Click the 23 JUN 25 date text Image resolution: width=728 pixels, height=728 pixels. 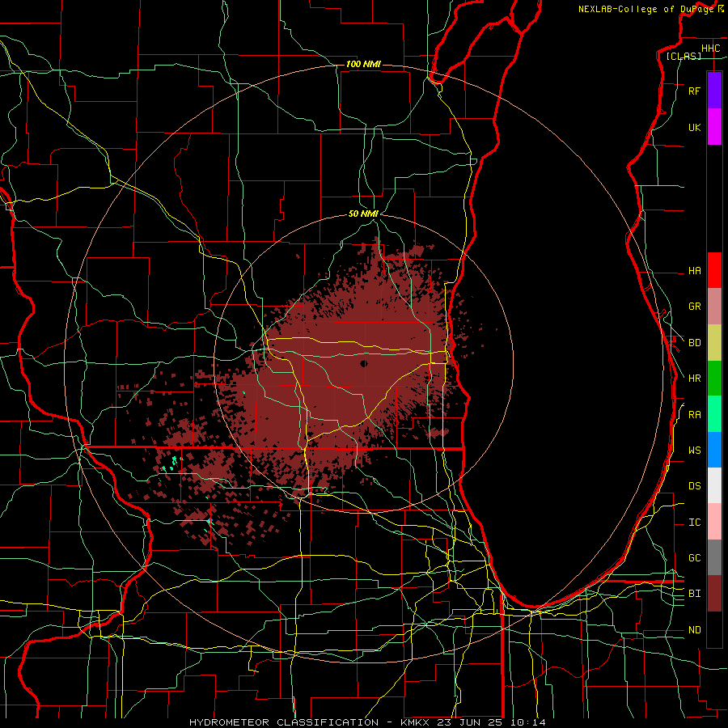point(470,722)
